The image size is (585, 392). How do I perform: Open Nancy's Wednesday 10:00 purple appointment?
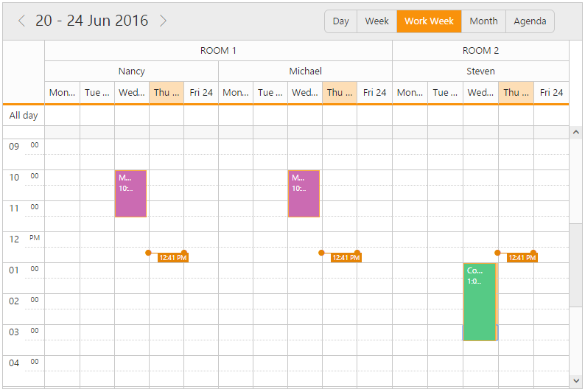coord(130,194)
